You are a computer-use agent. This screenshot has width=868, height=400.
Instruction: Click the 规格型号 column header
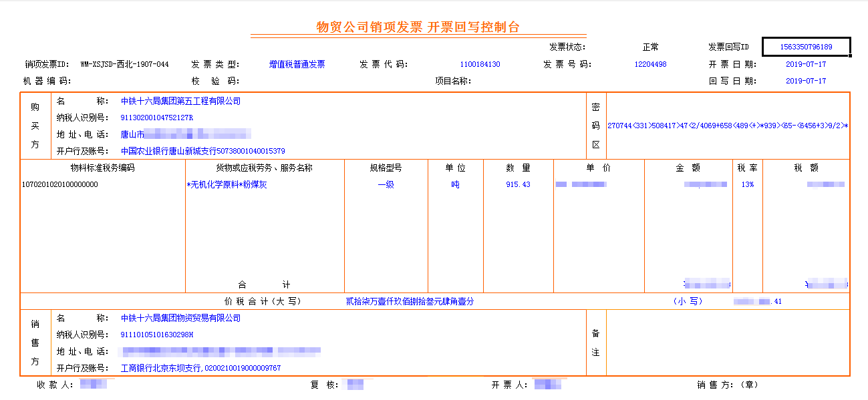[x=386, y=168]
